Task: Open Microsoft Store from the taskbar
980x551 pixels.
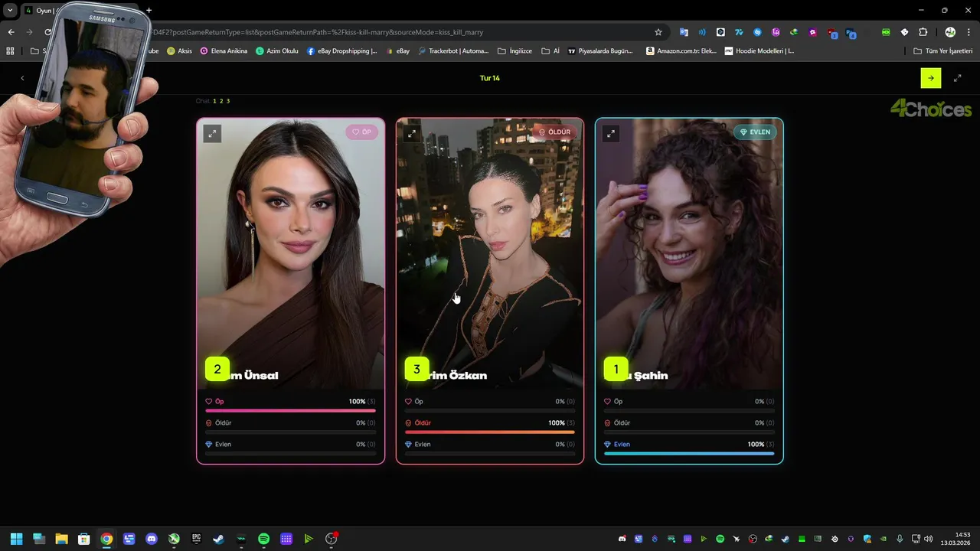Action: click(x=84, y=539)
